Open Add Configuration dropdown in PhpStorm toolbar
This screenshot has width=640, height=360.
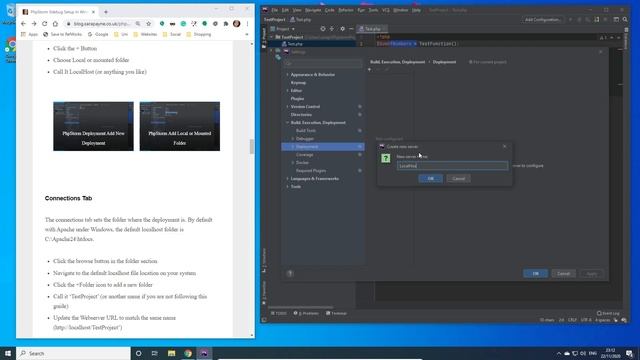542,19
